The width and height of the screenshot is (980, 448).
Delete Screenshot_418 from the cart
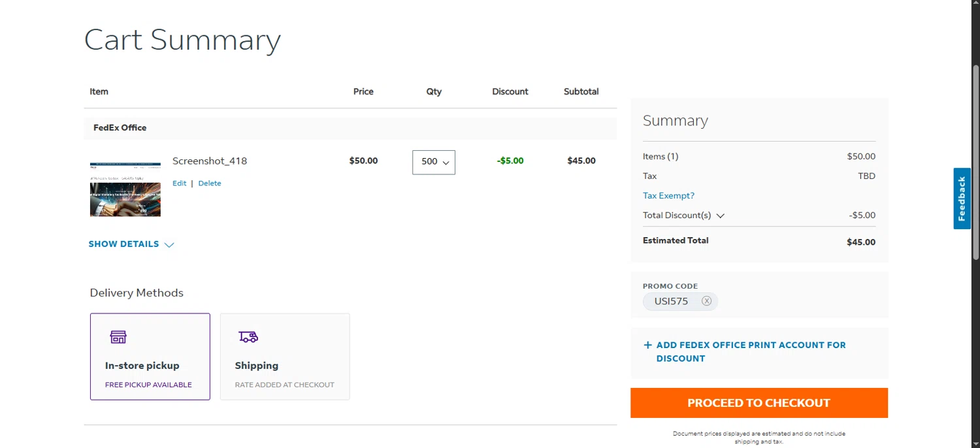[x=210, y=184]
